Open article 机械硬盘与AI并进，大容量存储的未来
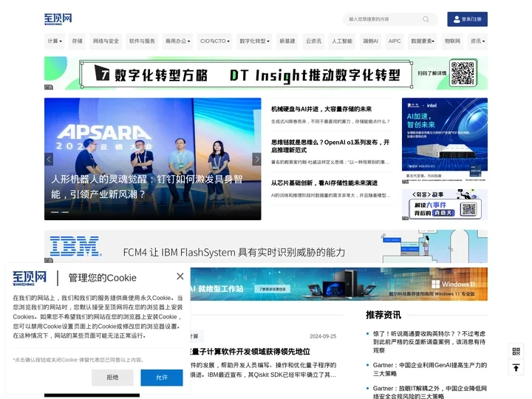This screenshot has height=399, width=532. (x=321, y=109)
